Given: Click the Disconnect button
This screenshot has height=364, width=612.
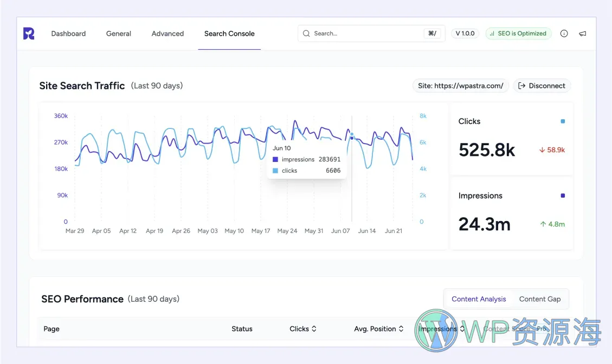Looking at the screenshot, I should tap(542, 86).
